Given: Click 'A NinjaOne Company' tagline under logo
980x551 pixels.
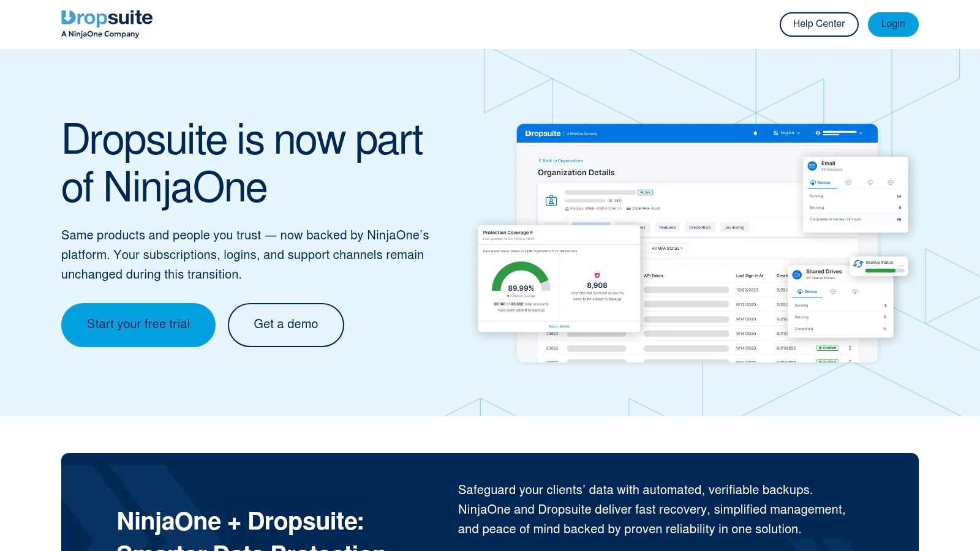Looking at the screenshot, I should (100, 34).
